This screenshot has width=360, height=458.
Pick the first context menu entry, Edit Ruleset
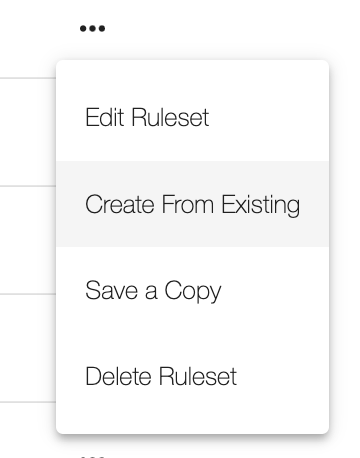pos(193,118)
